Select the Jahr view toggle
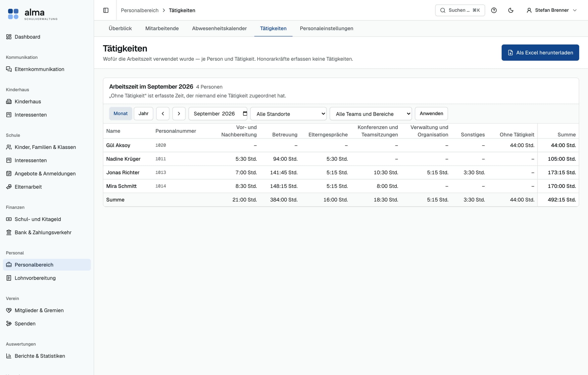The image size is (588, 375). tap(143, 113)
